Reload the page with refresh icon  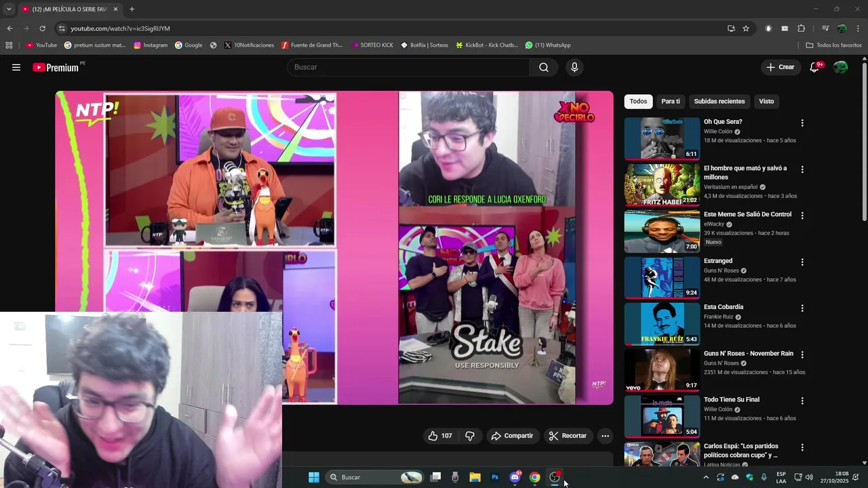pyautogui.click(x=42, y=28)
